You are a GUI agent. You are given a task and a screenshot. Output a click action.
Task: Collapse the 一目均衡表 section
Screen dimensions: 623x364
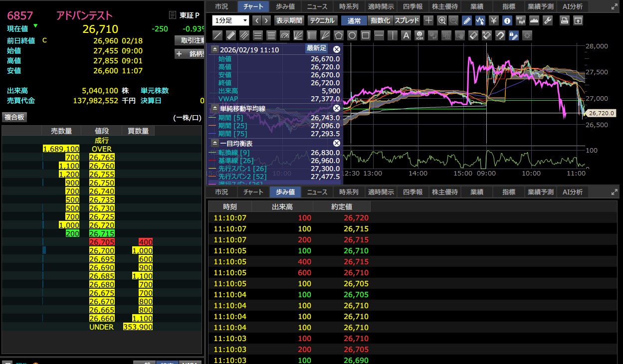214,143
